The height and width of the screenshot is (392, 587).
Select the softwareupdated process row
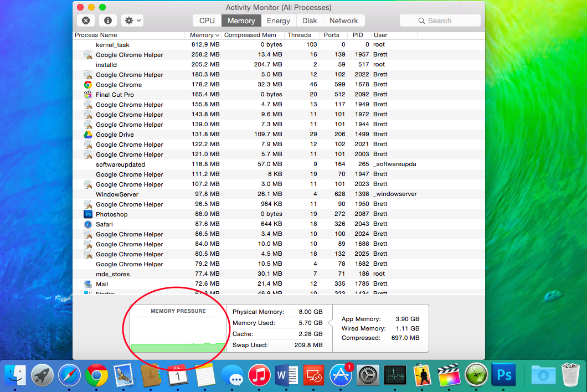279,164
